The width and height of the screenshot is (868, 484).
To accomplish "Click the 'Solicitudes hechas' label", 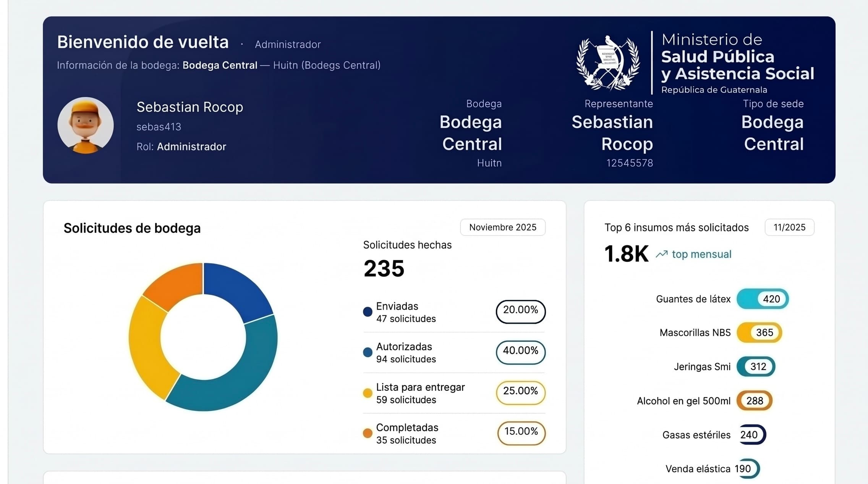I will coord(407,245).
